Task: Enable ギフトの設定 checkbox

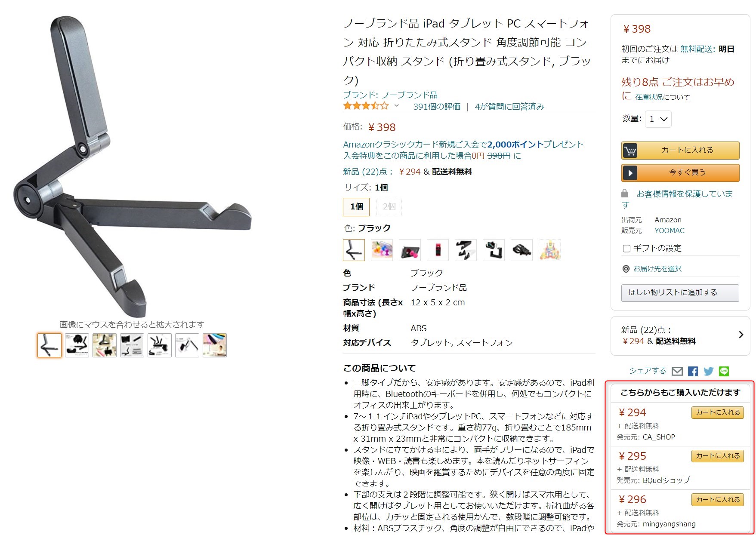Action: click(x=626, y=248)
